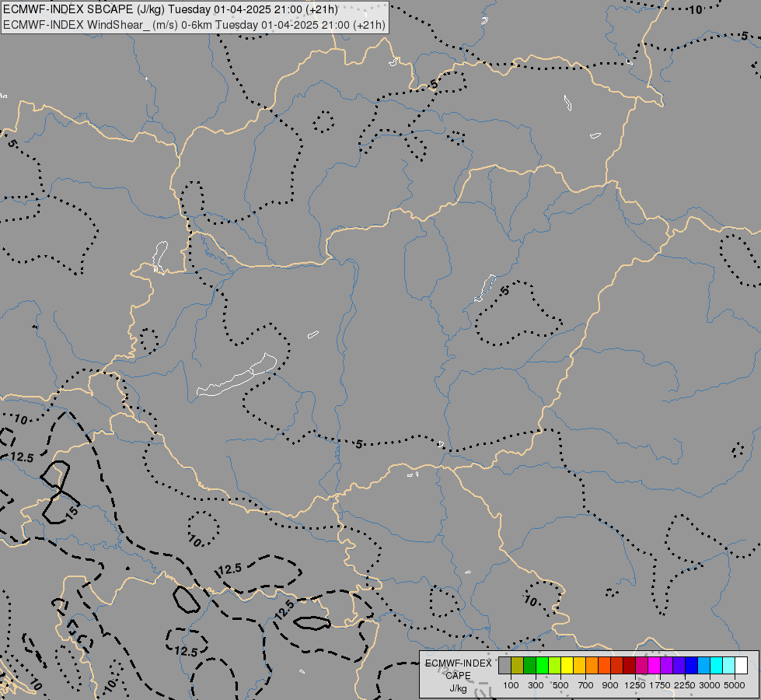Select the legend value 700
The image size is (761, 700).
[x=585, y=685]
